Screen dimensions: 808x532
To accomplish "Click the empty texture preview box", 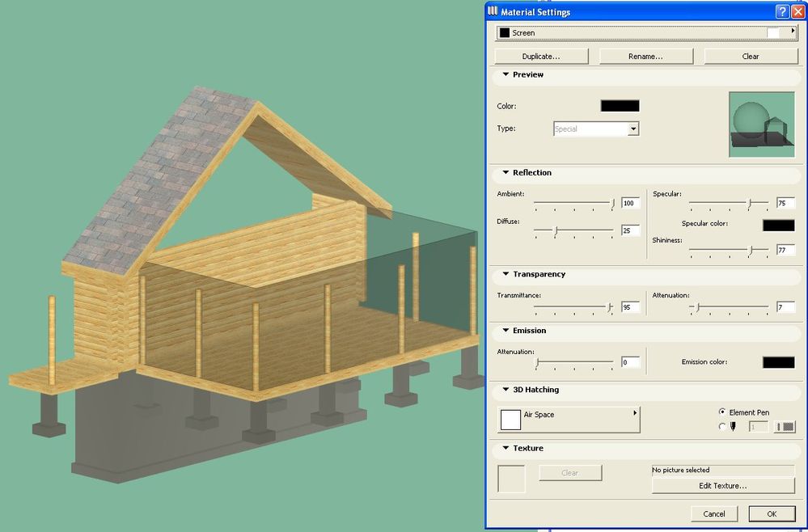I will tap(511, 479).
